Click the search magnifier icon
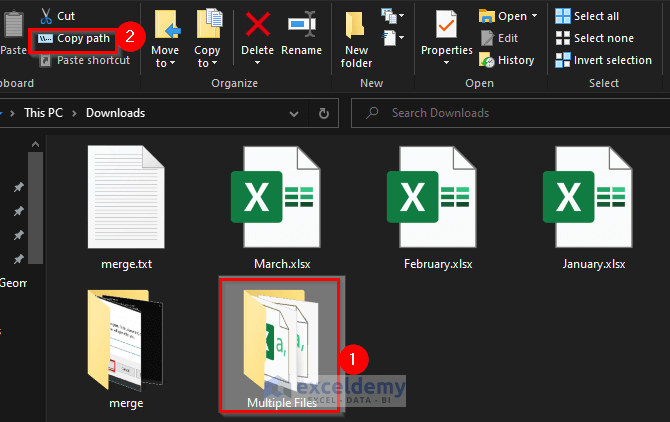This screenshot has width=670, height=422. (x=372, y=113)
